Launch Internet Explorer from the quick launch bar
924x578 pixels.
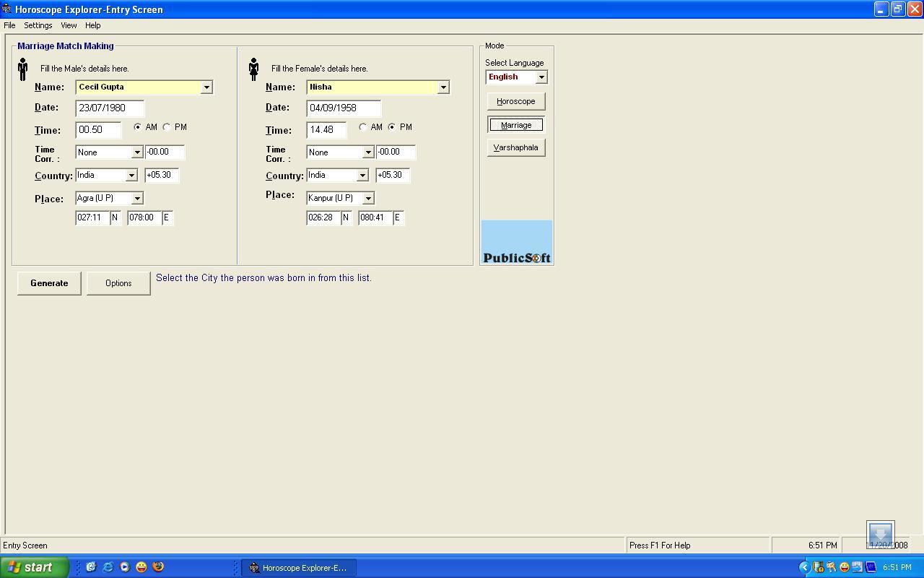[x=108, y=567]
